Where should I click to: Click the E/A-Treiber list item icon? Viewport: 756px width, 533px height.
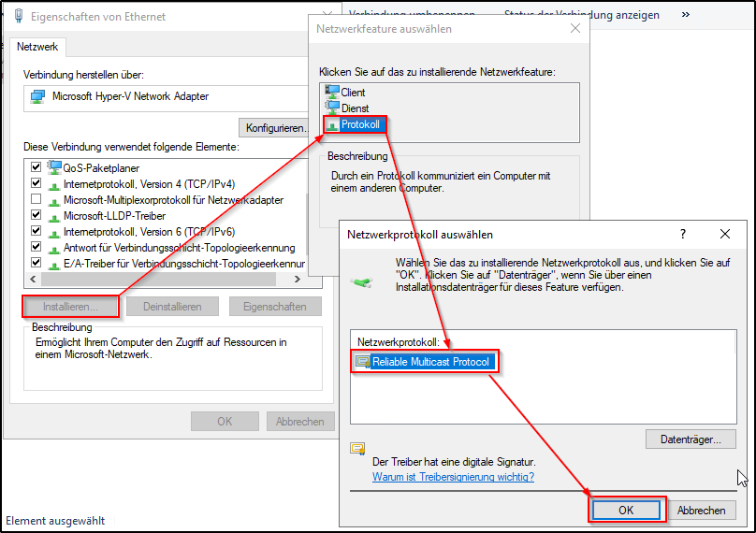click(54, 265)
